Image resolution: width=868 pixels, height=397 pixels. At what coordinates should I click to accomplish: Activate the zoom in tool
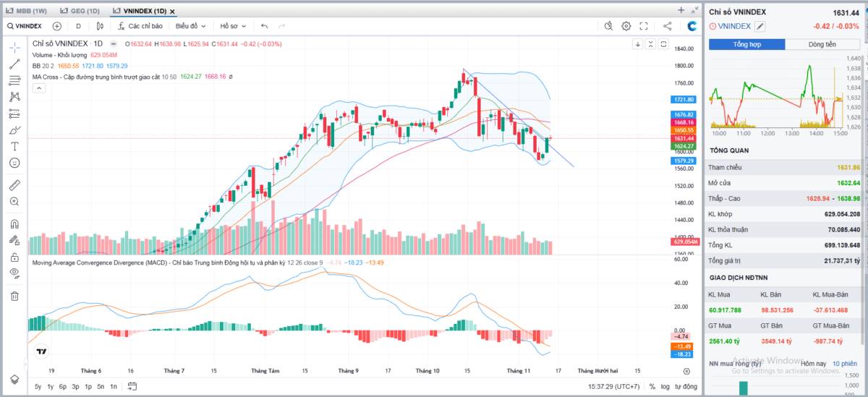14,202
